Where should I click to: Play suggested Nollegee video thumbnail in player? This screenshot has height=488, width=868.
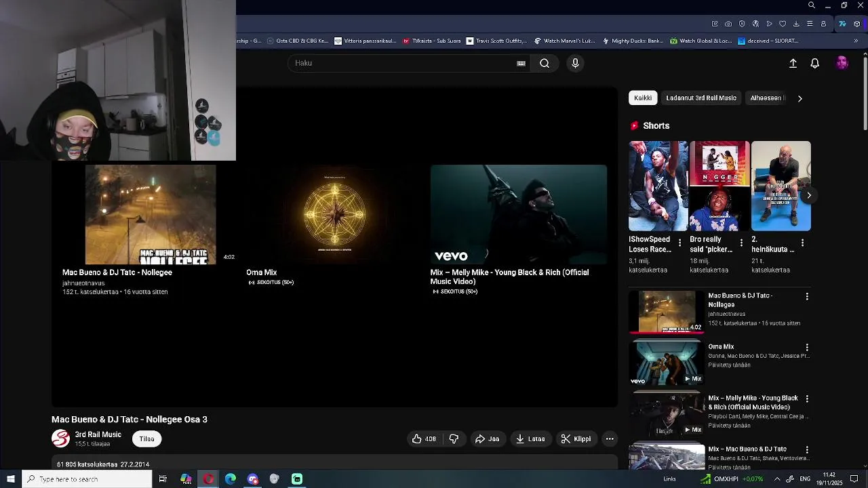pos(151,214)
